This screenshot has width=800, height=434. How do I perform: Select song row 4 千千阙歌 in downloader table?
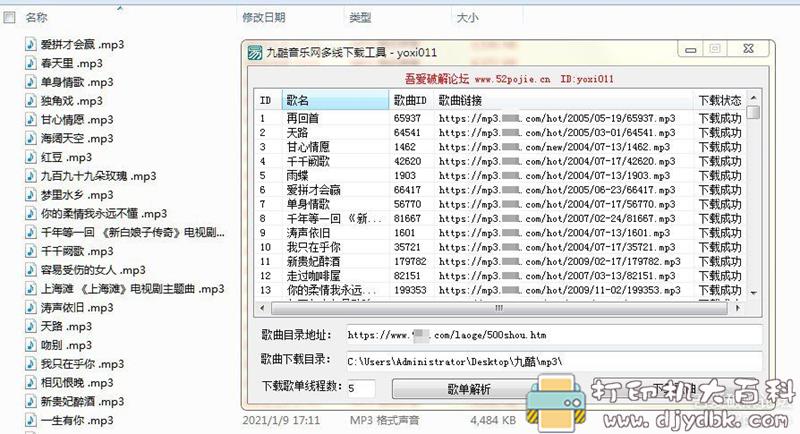pos(501,161)
